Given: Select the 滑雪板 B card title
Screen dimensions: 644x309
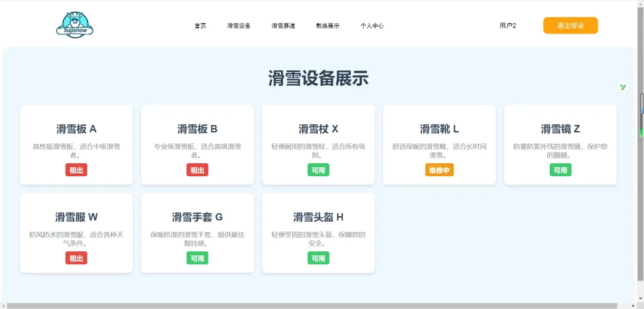Looking at the screenshot, I should tap(197, 129).
